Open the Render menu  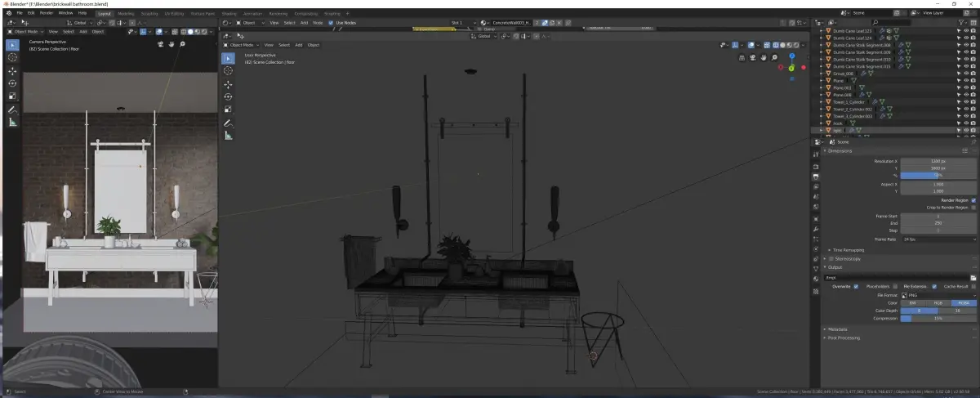tap(47, 13)
